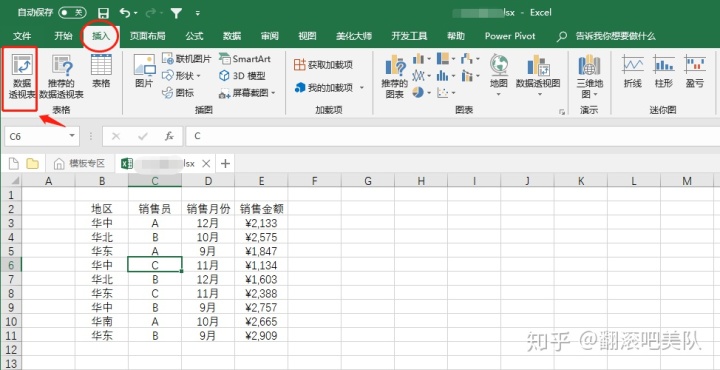Image resolution: width=720 pixels, height=370 pixels.
Task: Toggle AutoSave (自动保存) switch
Action: point(72,13)
